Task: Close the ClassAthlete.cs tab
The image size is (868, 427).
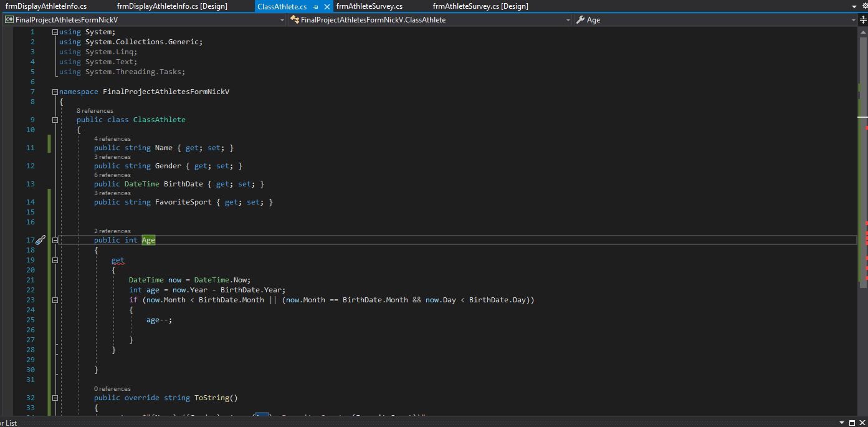Action: pyautogui.click(x=327, y=7)
